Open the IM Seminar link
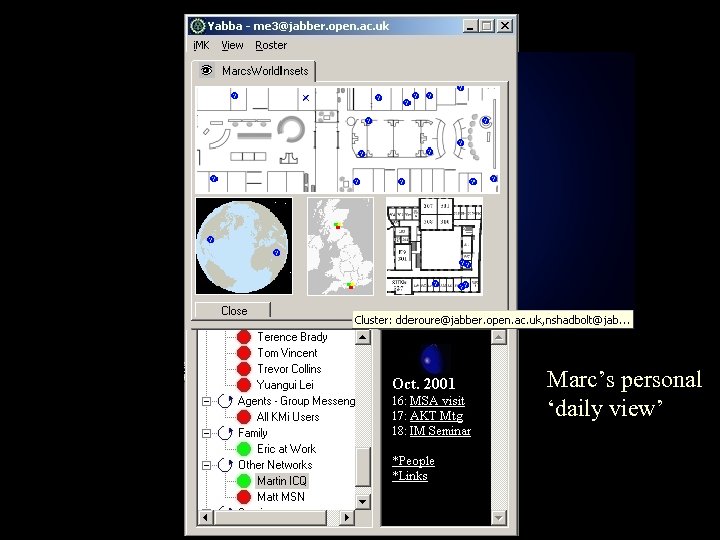 click(x=440, y=431)
